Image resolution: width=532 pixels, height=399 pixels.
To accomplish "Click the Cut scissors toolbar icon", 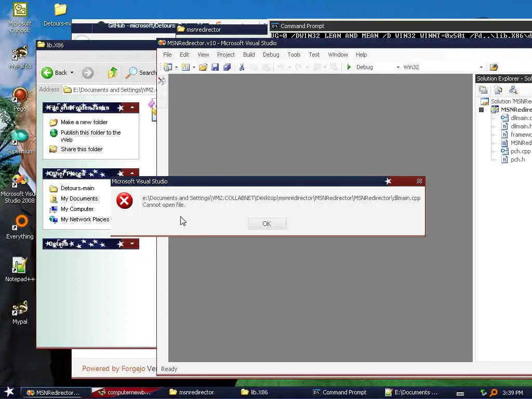I will pyautogui.click(x=242, y=67).
